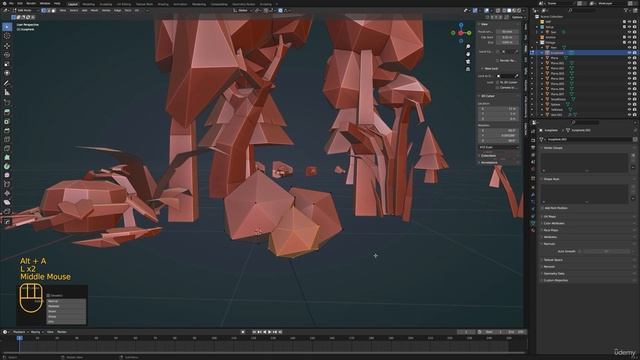
Task: Enable Camera to View checkbox
Action: click(x=498, y=88)
